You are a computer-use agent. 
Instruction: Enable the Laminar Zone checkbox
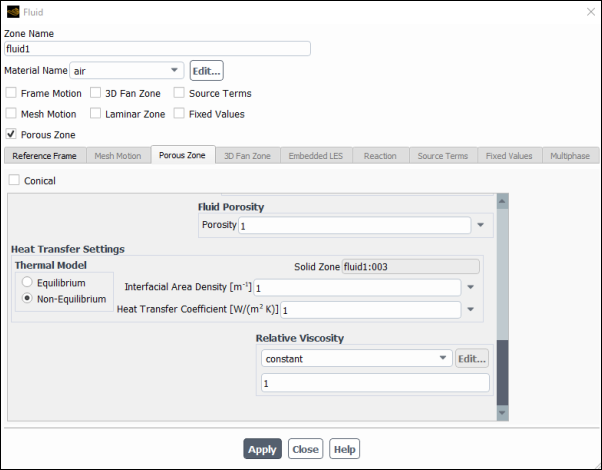[95, 114]
